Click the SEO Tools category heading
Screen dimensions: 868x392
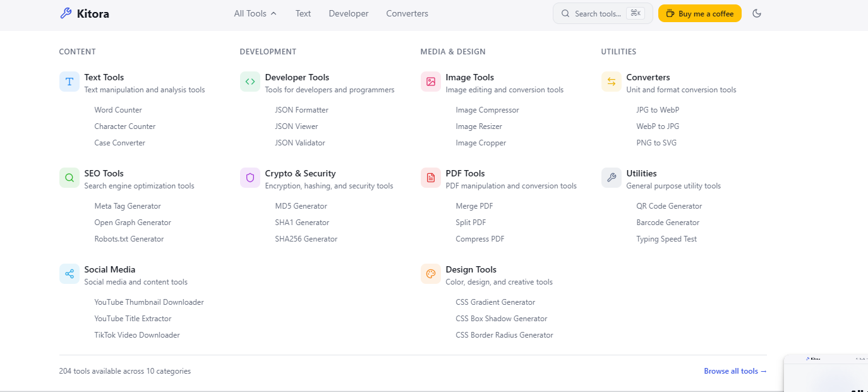coord(104,173)
